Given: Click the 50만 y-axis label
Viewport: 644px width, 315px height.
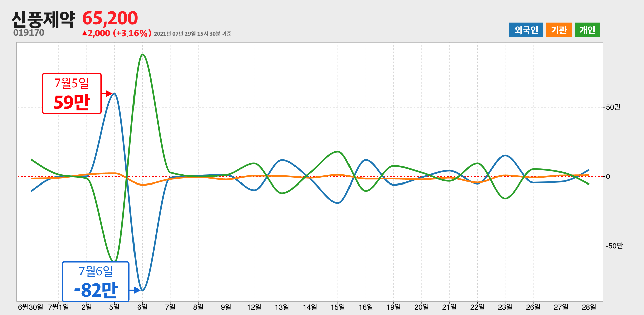Looking at the screenshot, I should (x=613, y=107).
